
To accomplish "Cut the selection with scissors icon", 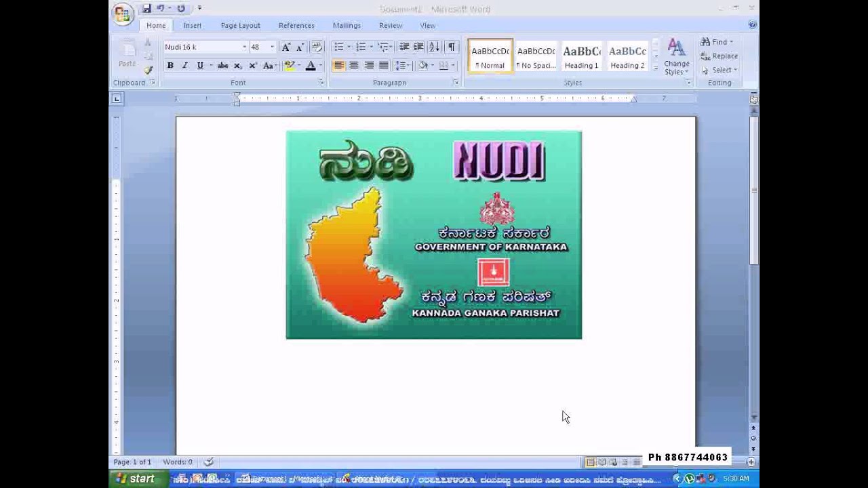I will [x=148, y=43].
